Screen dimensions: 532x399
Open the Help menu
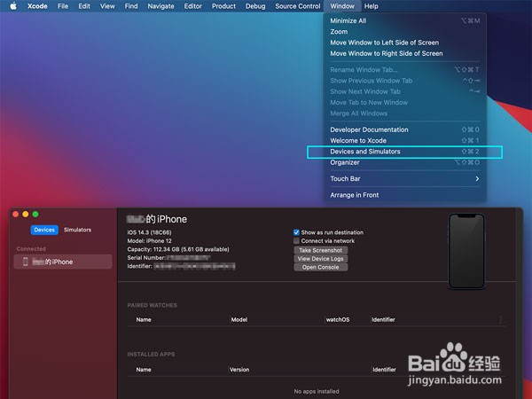coord(372,6)
